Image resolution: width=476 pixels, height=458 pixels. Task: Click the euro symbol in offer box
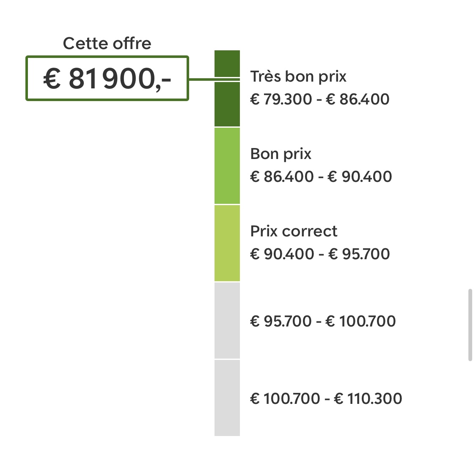[52, 78]
